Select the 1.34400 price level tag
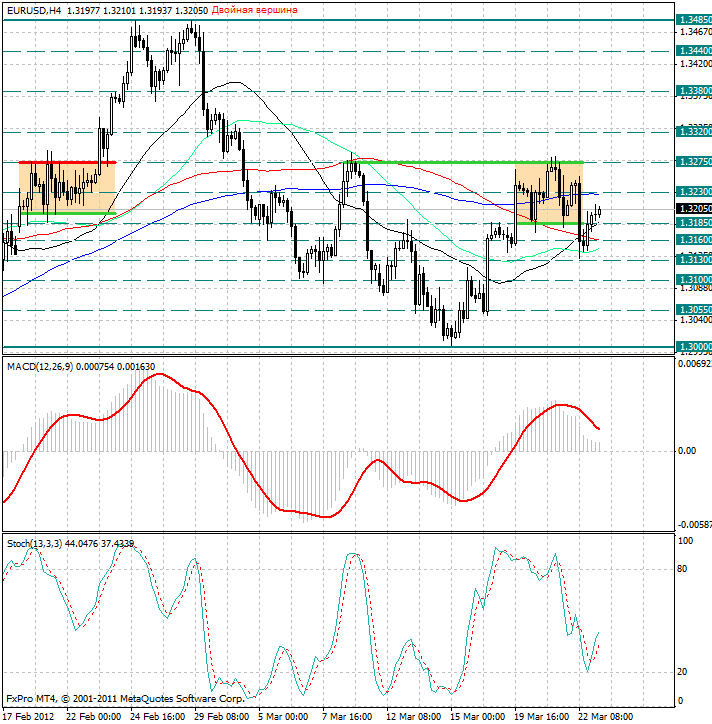The height and width of the screenshot is (724, 712). [x=694, y=51]
